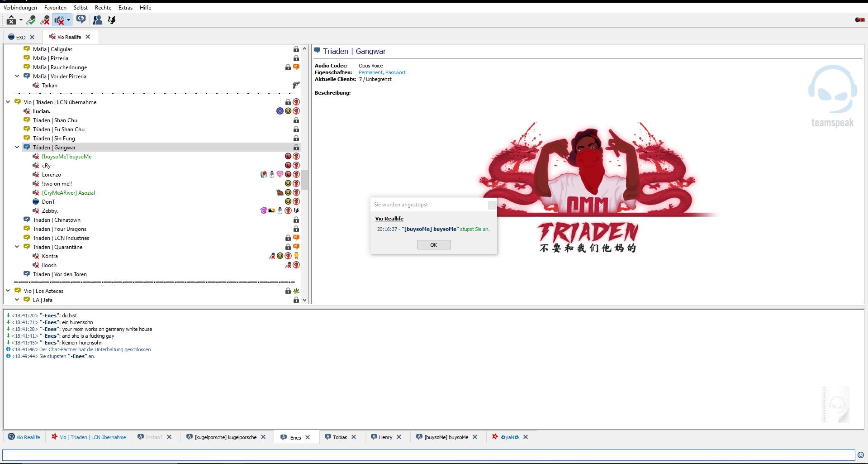Open the contacts manager icon in toolbar
This screenshot has height=464, width=868.
coord(97,20)
